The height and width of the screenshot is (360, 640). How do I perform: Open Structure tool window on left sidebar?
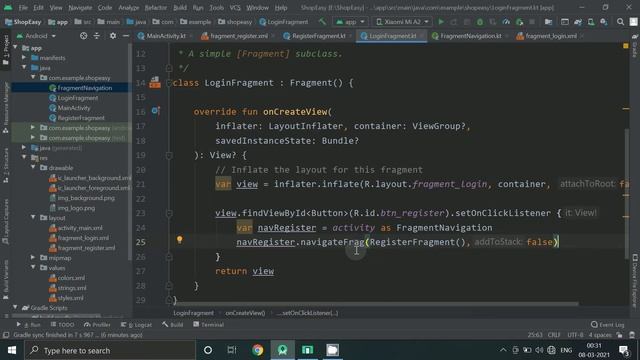pyautogui.click(x=5, y=165)
